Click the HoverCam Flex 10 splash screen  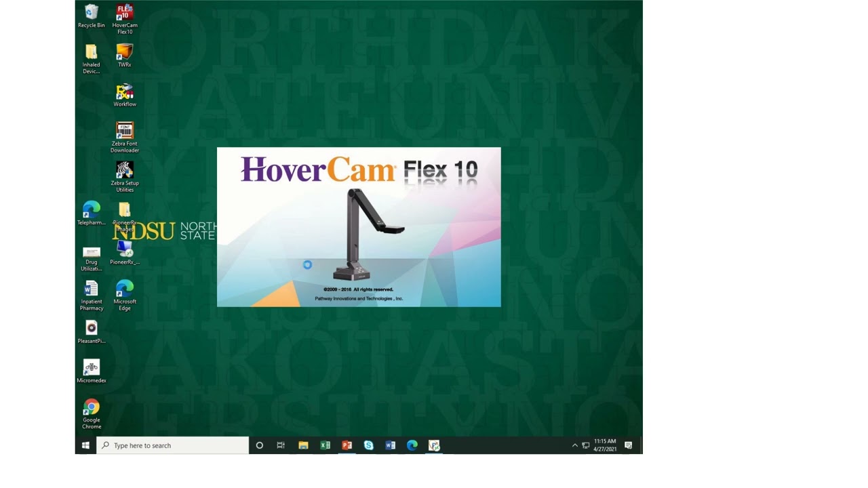pyautogui.click(x=359, y=227)
